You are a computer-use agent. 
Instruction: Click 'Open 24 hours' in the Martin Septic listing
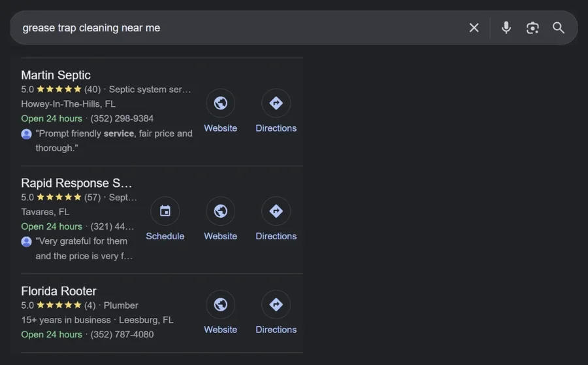tap(52, 118)
